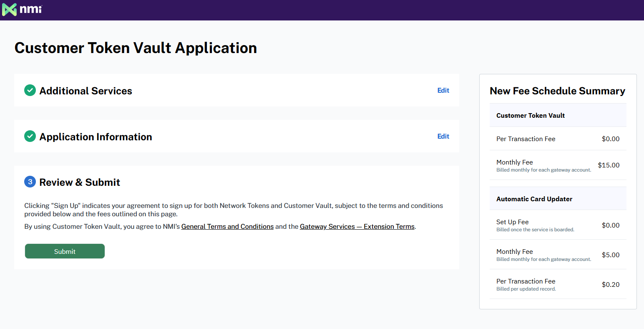Screen dimensions: 644x329
Task: Click the Additional Services green checkmark icon
Action: tap(30, 90)
